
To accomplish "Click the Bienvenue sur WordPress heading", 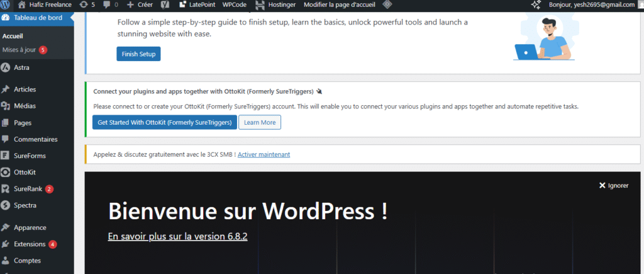I will click(248, 211).
